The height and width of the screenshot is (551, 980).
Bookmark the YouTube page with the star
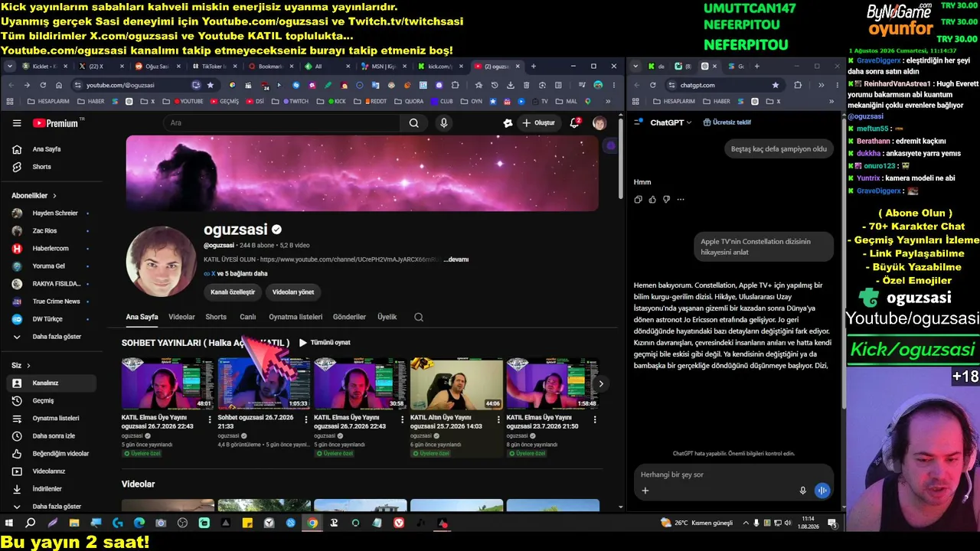[x=211, y=85]
